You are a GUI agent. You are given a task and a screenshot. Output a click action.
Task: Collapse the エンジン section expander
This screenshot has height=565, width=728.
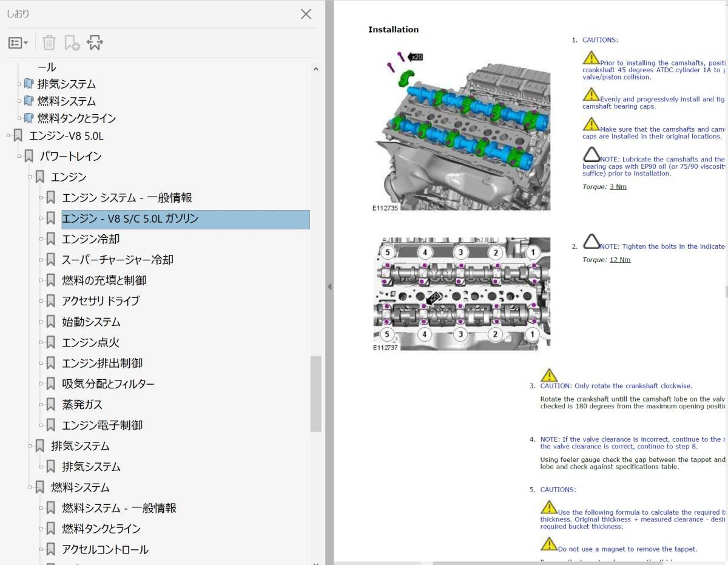coord(30,177)
